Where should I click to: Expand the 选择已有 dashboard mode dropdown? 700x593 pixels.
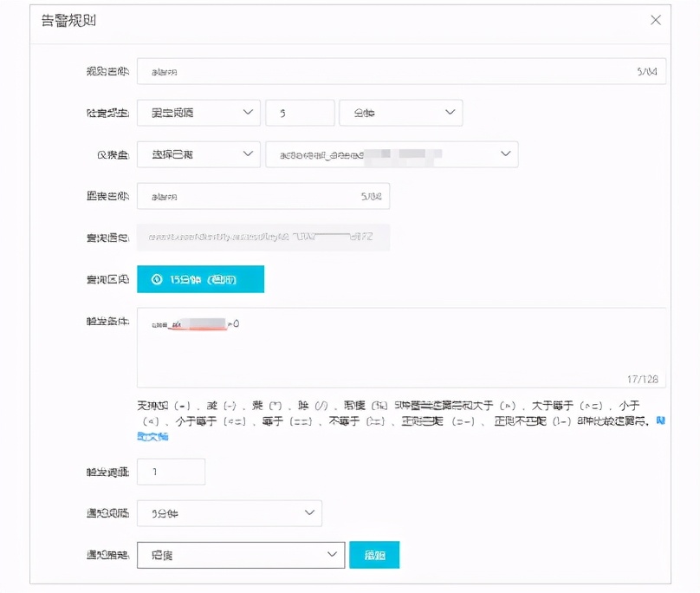pos(199,153)
